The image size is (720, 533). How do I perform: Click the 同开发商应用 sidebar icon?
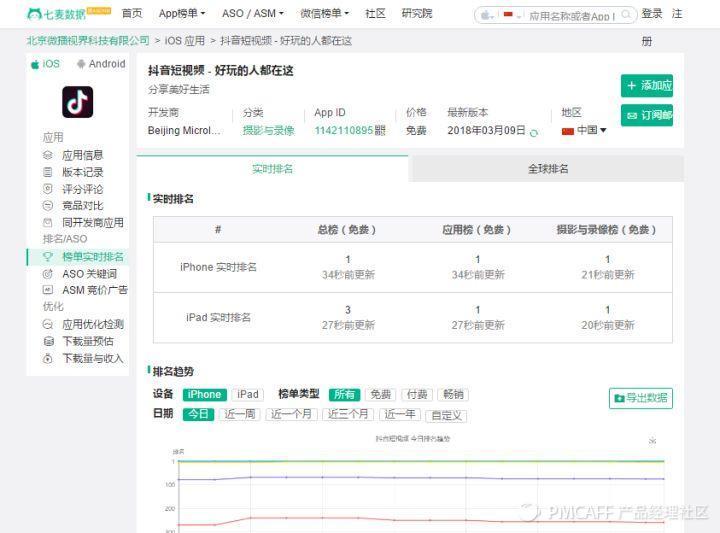(x=48, y=223)
